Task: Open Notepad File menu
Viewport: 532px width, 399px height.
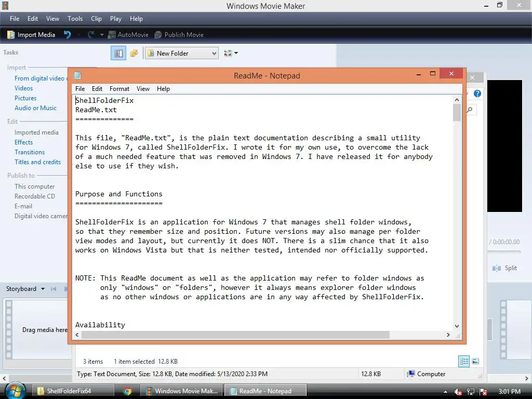Action: 80,89
